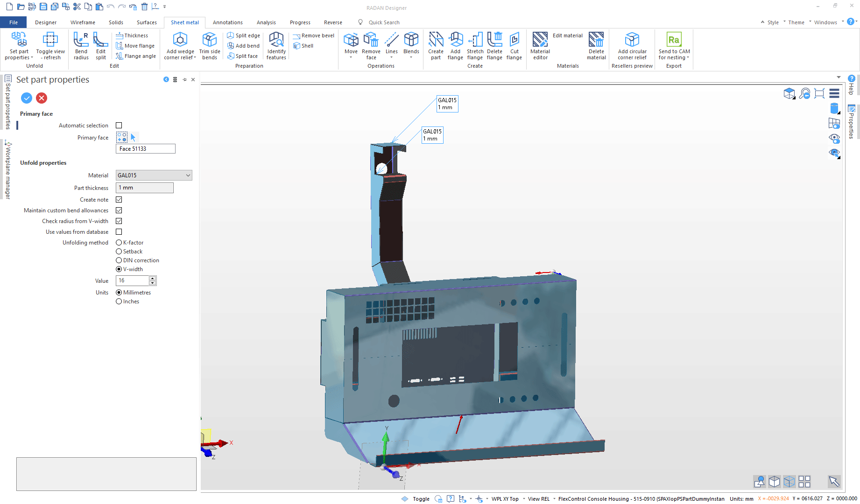The width and height of the screenshot is (860, 504).
Task: Select the K-factor unfolding method
Action: point(119,243)
